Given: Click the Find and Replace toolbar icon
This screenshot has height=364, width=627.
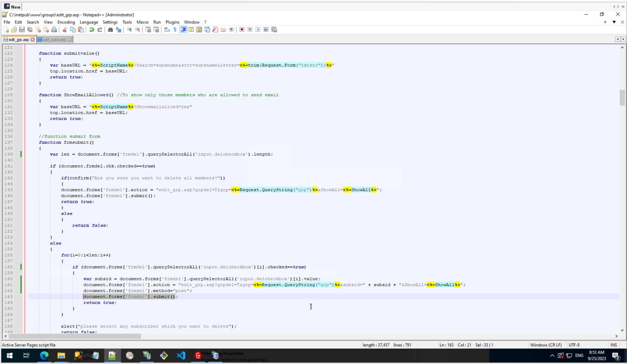Looking at the screenshot, I should click(119, 30).
